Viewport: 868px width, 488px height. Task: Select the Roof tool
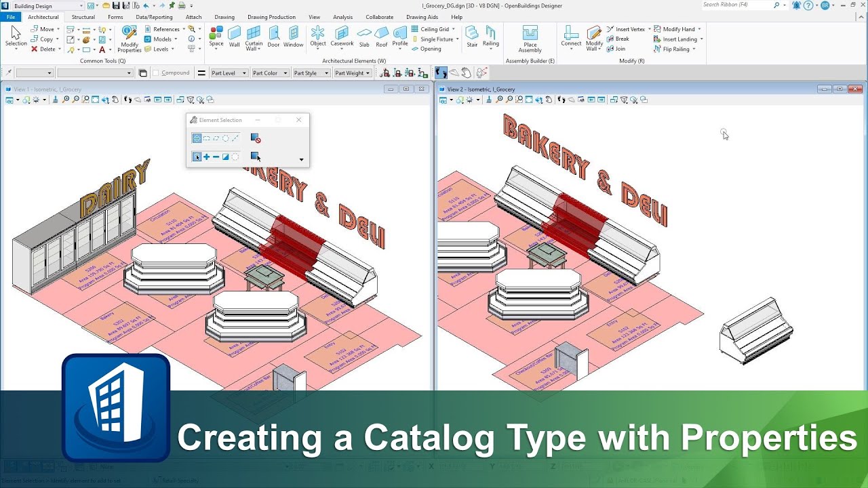[x=382, y=37]
